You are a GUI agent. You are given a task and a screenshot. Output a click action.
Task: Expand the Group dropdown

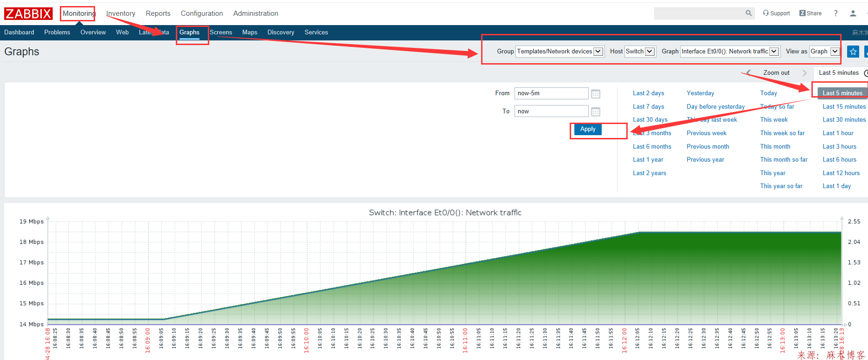(559, 52)
